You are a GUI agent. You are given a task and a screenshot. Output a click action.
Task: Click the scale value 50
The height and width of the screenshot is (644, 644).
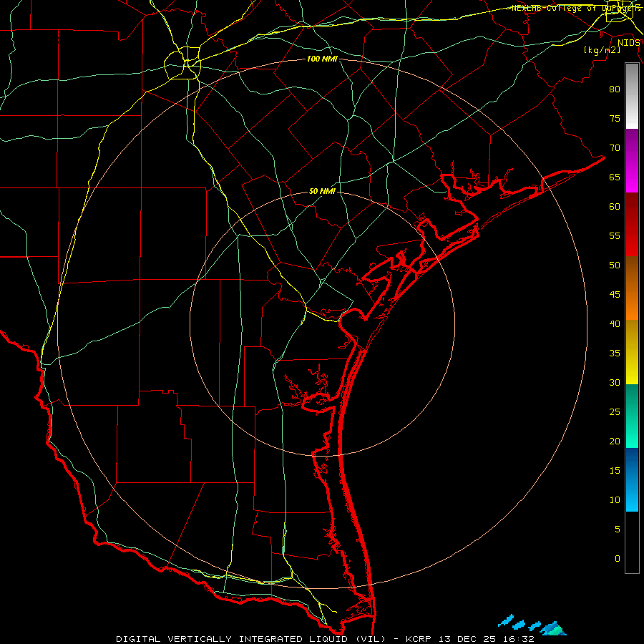[615, 265]
